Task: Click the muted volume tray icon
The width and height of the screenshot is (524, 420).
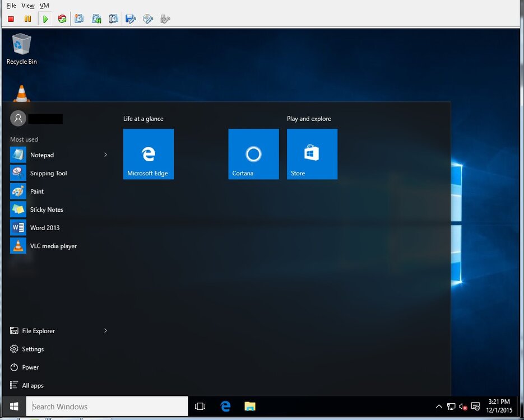Action: (x=463, y=407)
